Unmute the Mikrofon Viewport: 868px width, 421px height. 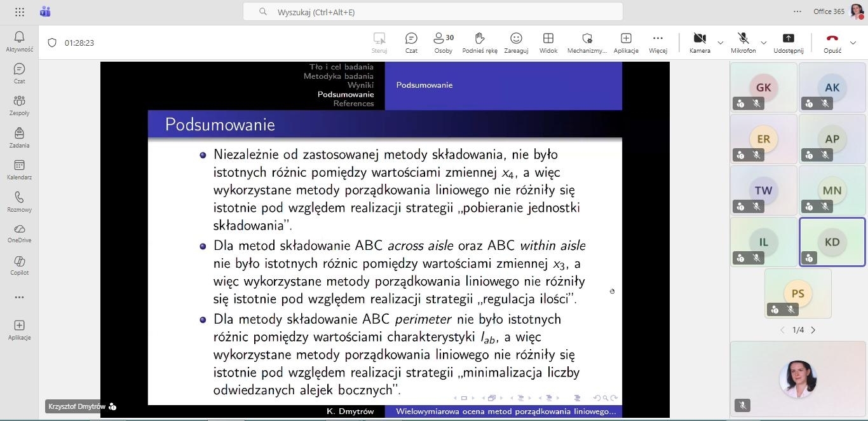(743, 42)
